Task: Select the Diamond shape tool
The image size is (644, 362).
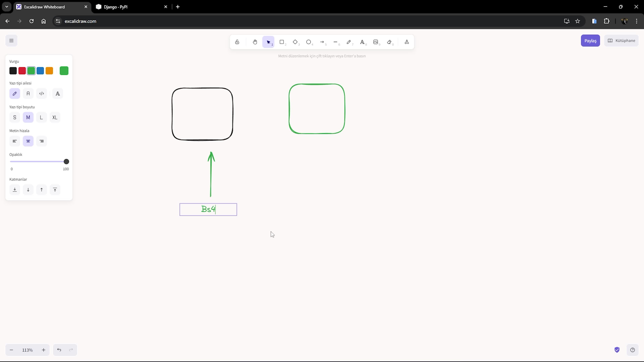Action: (x=295, y=42)
